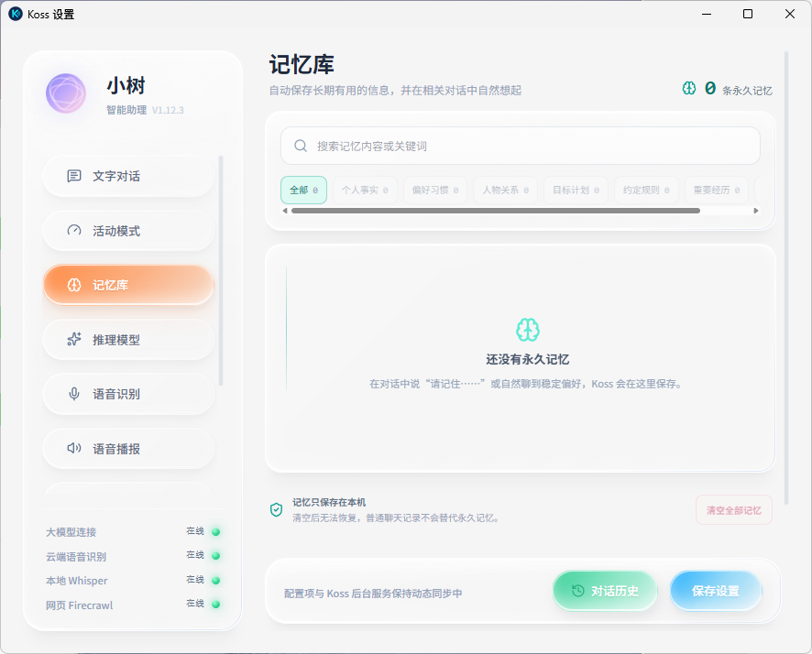
Task: Click the microphone icon beside 语音识别
Action: [74, 394]
